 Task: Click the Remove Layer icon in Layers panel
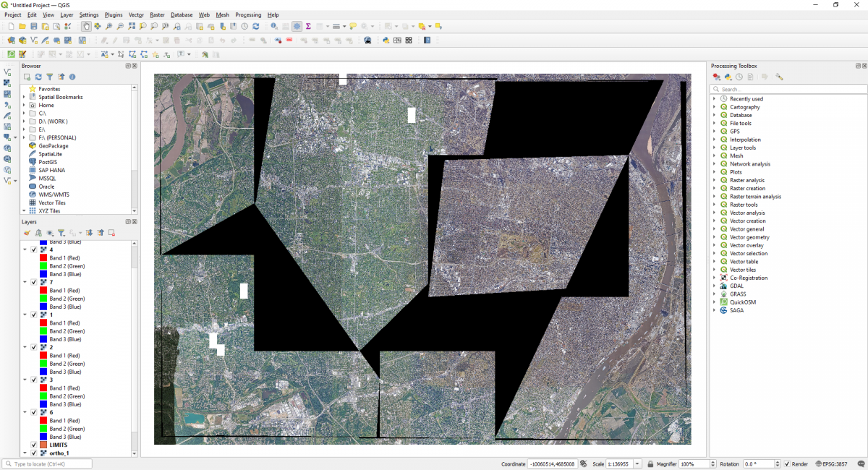click(x=112, y=233)
